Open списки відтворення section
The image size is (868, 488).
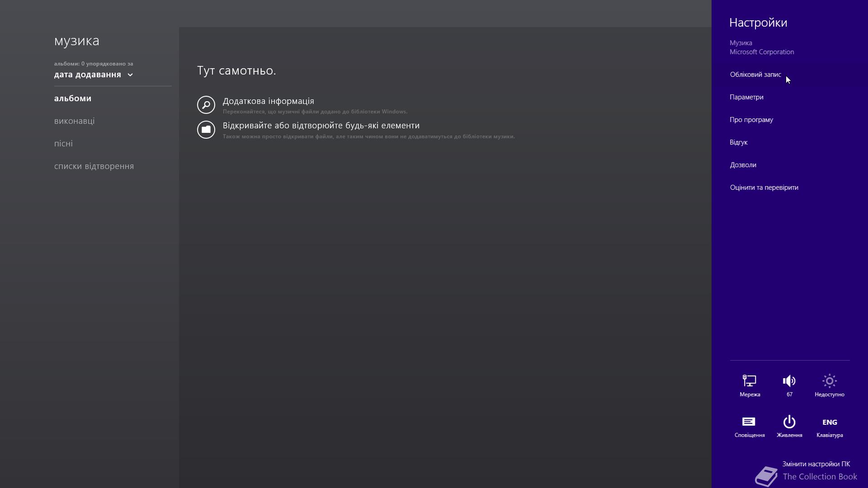94,166
